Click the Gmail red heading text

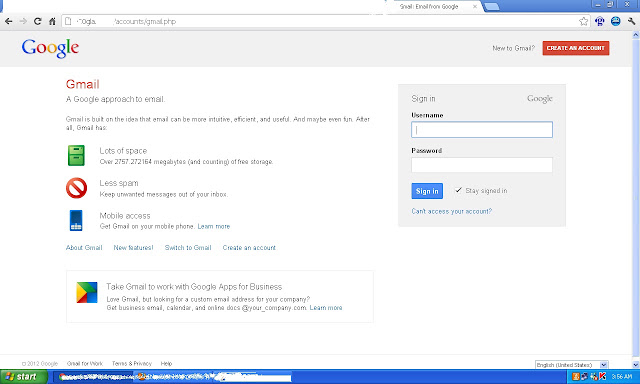(x=82, y=84)
